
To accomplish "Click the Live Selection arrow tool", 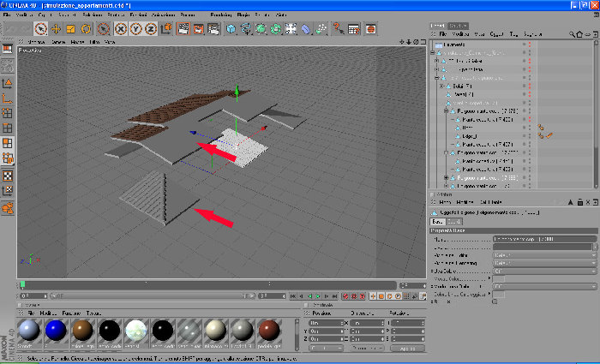I will (40, 29).
